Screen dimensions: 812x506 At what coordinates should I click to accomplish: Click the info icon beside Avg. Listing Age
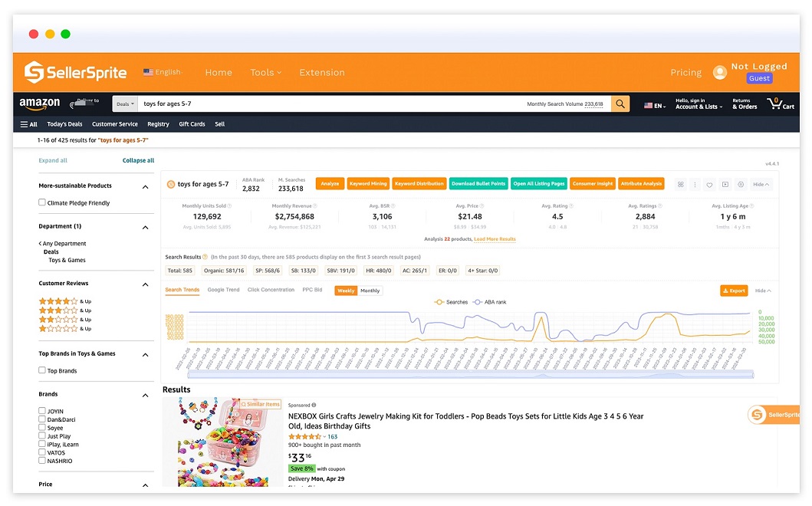(751, 206)
